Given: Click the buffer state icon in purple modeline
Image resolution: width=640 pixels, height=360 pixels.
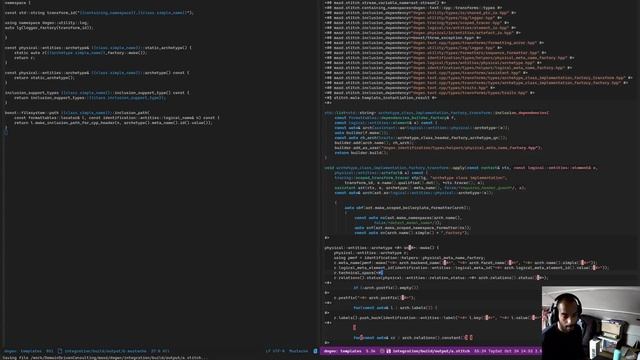Looking at the screenshot, I should (382, 351).
